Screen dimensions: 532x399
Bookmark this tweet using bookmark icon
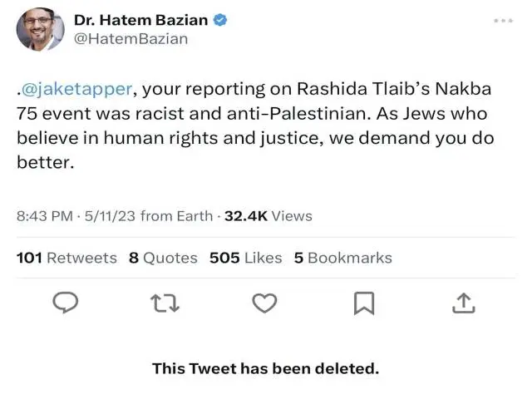(363, 303)
